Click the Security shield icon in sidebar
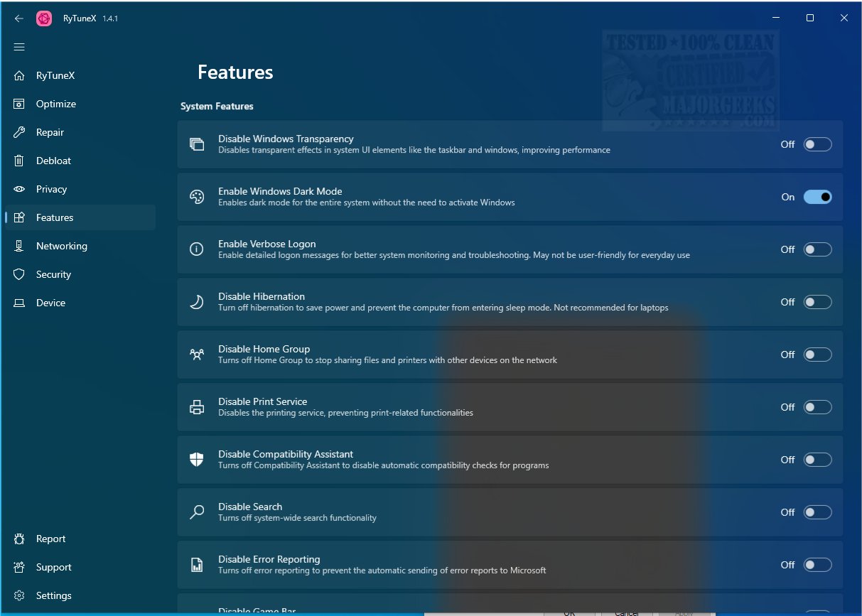Viewport: 862px width, 616px height. [20, 274]
